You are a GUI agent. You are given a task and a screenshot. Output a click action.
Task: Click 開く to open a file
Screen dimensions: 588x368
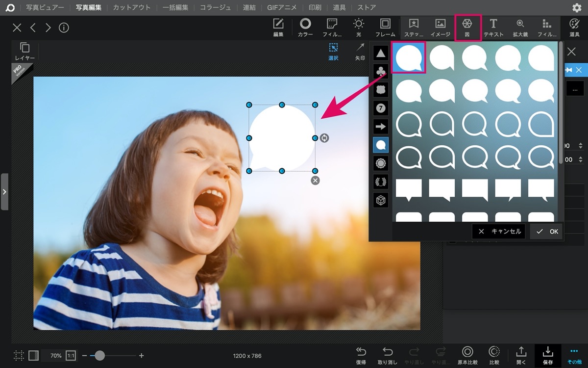point(521,355)
